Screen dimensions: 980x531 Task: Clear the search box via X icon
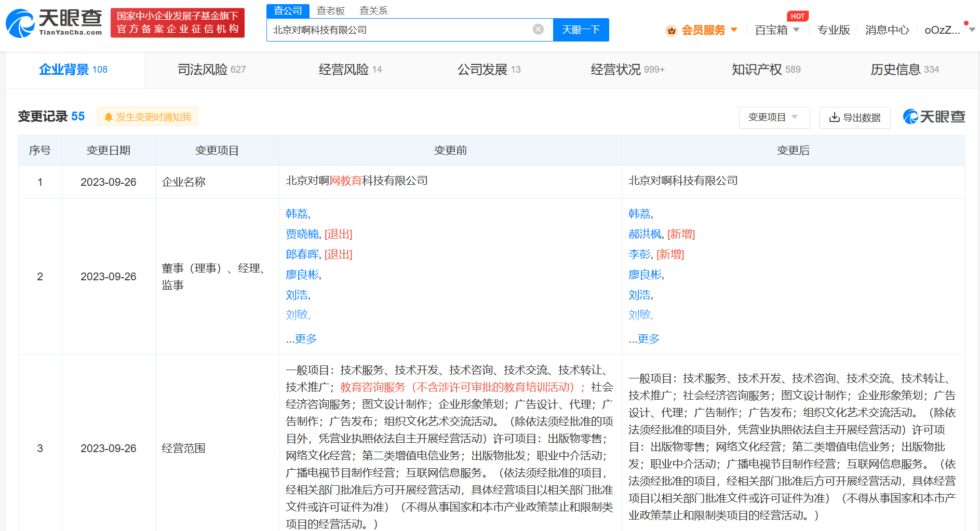pos(538,30)
